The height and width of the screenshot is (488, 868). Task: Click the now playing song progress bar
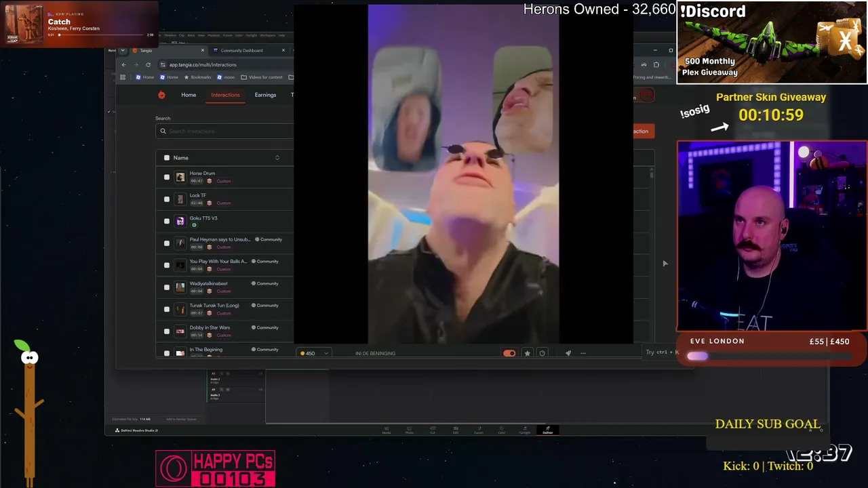coord(101,35)
